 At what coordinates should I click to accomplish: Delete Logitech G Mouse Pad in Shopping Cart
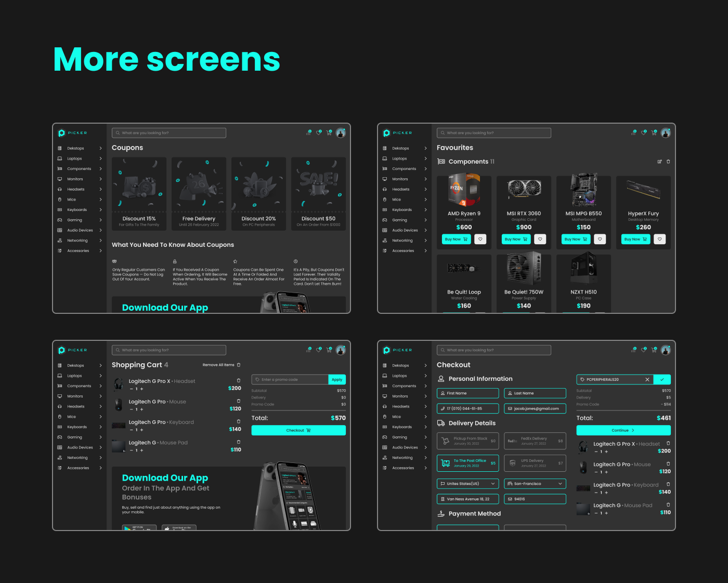pos(239,442)
